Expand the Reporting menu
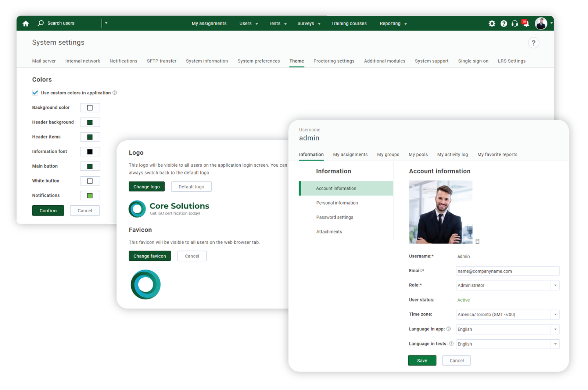 (393, 24)
